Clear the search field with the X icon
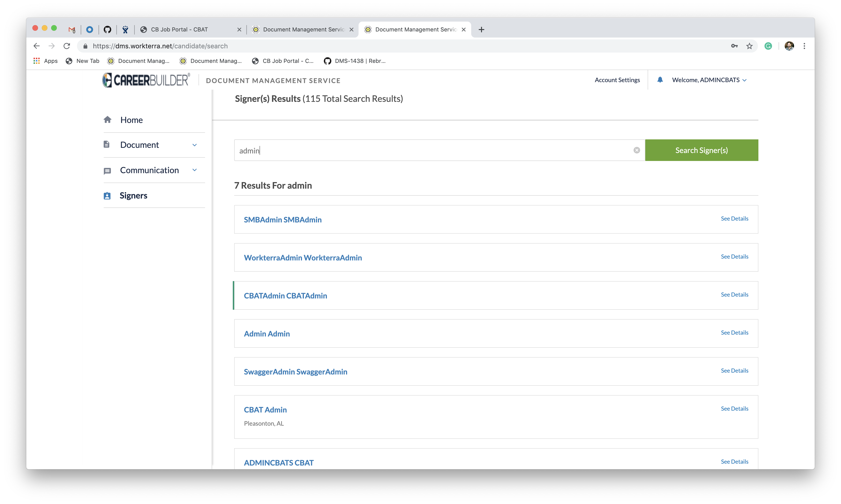Viewport: 841px width, 504px height. coord(637,150)
